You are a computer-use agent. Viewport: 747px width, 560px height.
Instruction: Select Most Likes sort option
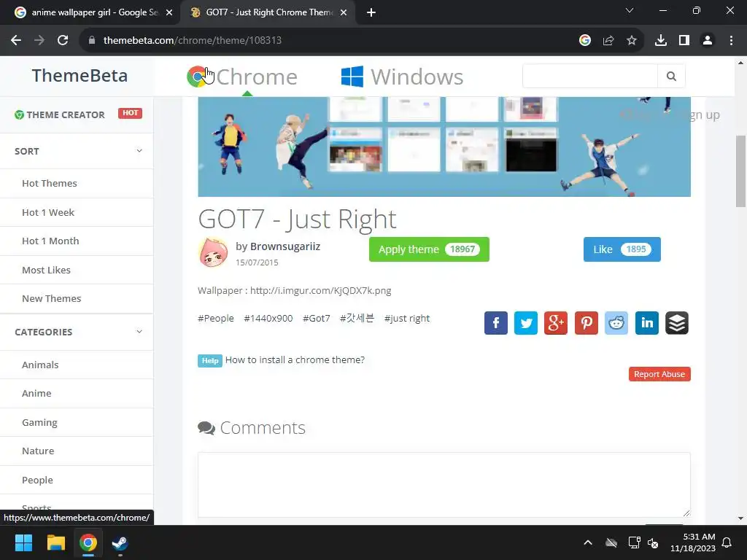click(46, 270)
